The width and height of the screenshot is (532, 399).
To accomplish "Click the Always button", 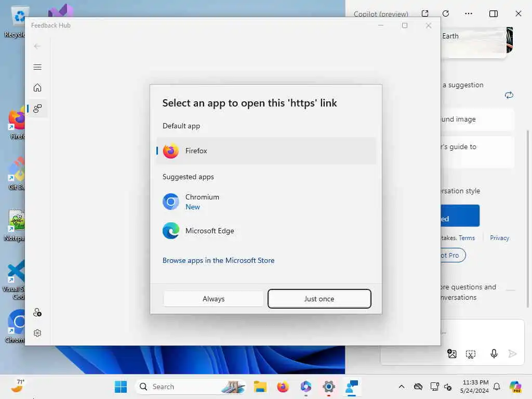I will [214, 299].
